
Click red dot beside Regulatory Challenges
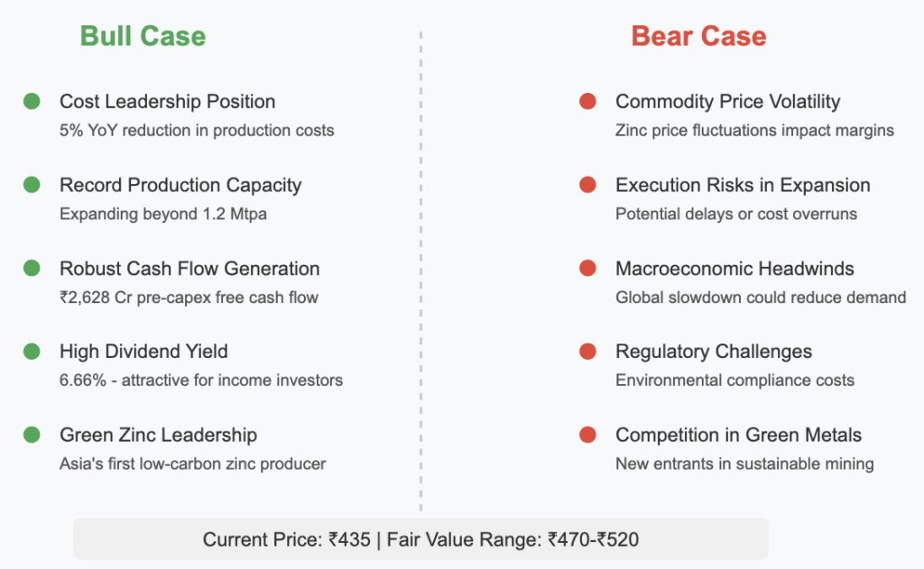[587, 352]
